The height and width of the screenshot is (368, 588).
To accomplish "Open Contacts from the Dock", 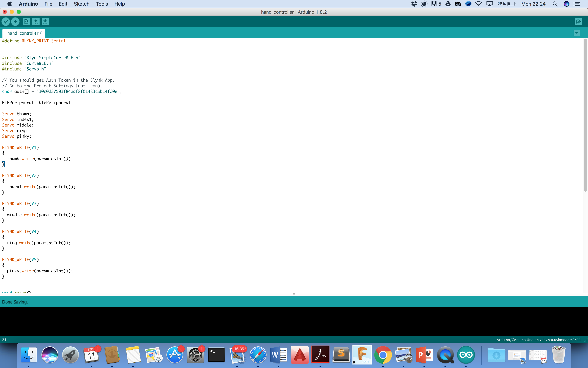I will [x=112, y=355].
